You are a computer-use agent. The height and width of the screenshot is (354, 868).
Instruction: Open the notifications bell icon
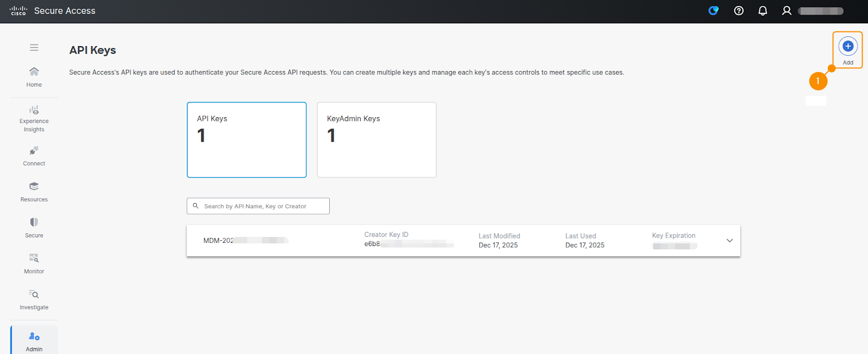762,11
